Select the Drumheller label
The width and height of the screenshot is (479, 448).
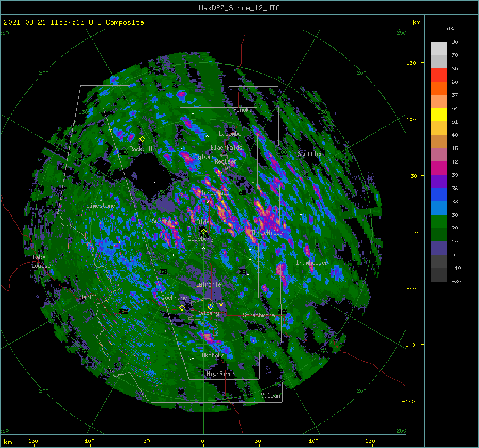click(312, 263)
